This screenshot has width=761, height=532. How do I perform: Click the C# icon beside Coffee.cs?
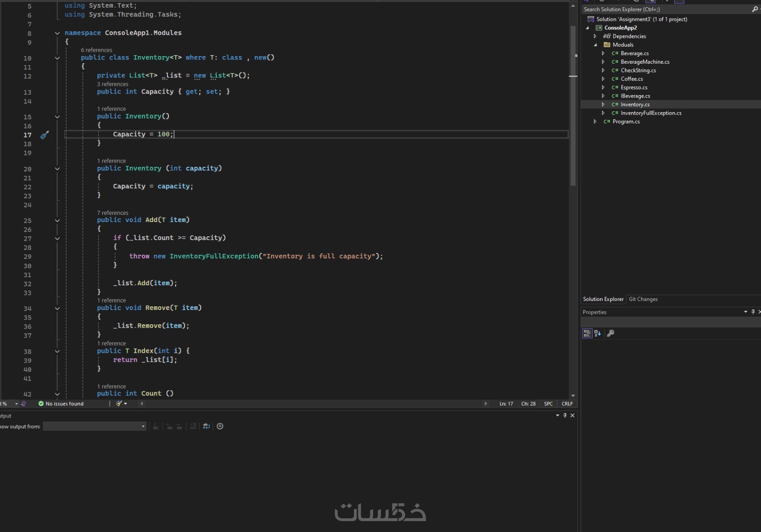point(615,79)
